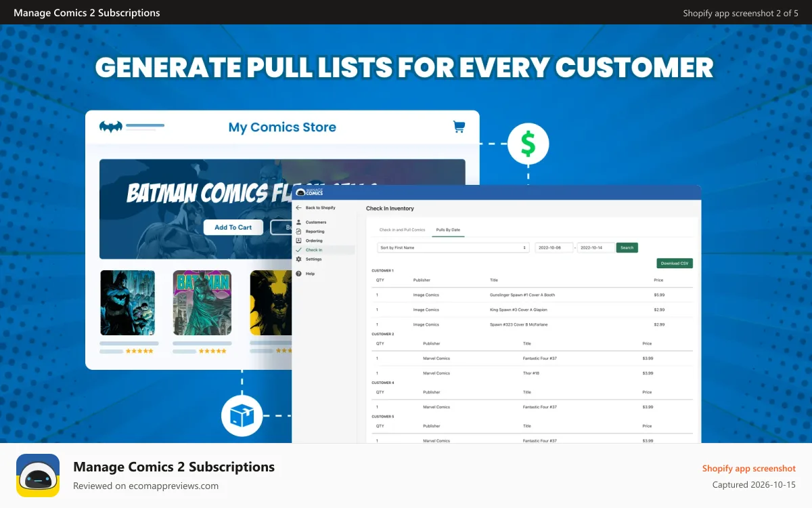The image size is (812, 508).
Task: Click the CUSTOMER 5 heading
Action: [x=383, y=417]
